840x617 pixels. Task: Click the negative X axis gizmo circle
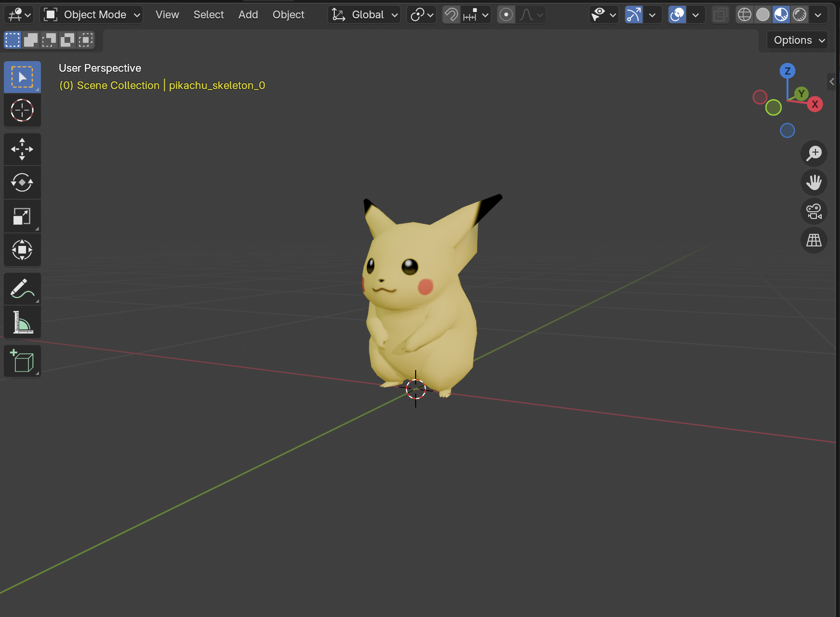pos(760,97)
